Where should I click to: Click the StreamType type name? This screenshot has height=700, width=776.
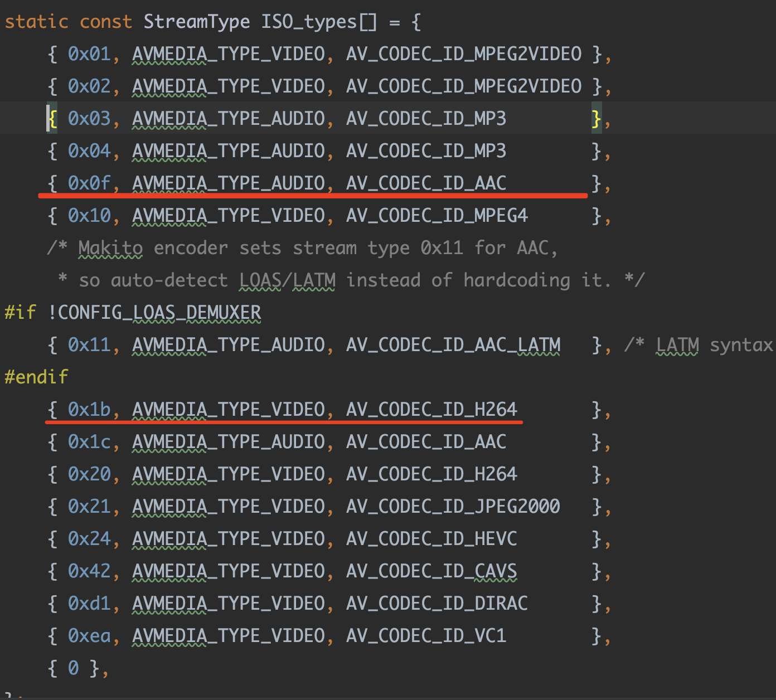click(197, 22)
